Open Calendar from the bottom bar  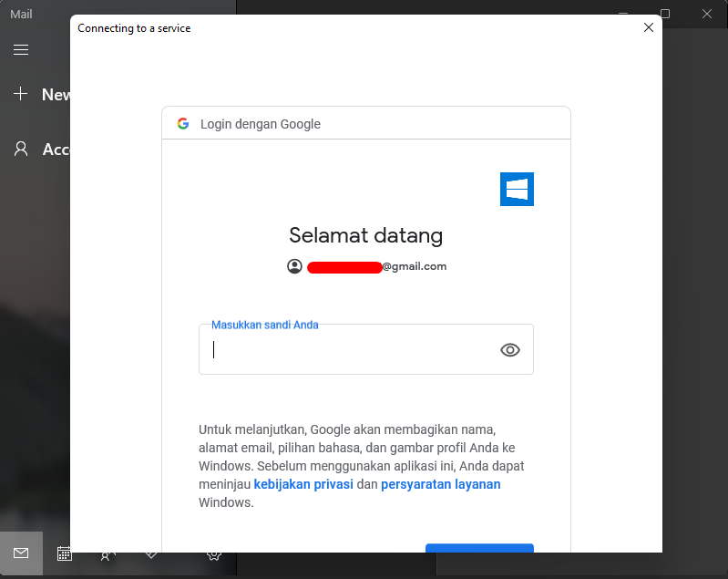(64, 553)
